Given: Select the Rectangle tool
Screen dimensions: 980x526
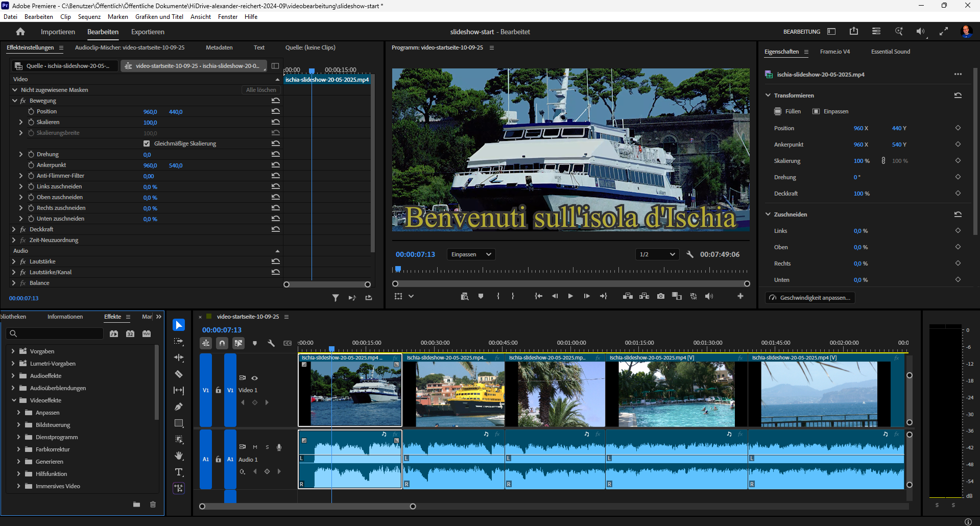Looking at the screenshot, I should coord(179,423).
